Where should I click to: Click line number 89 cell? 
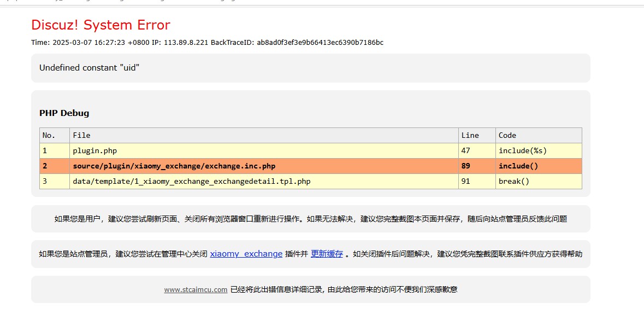(477, 166)
